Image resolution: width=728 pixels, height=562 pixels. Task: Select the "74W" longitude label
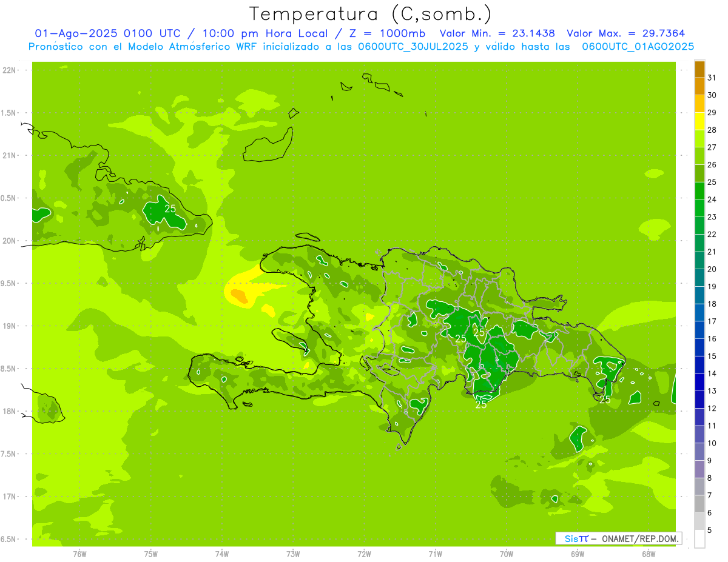click(x=222, y=554)
